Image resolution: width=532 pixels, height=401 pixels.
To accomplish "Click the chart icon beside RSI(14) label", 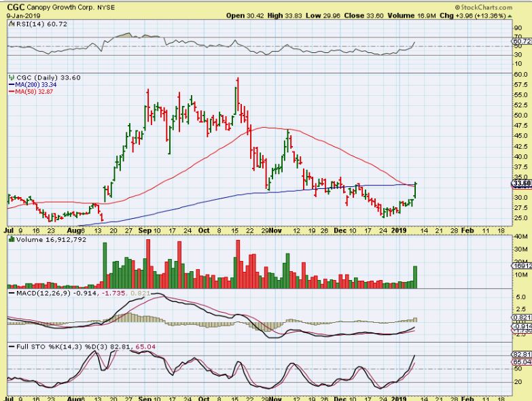I will (12, 24).
